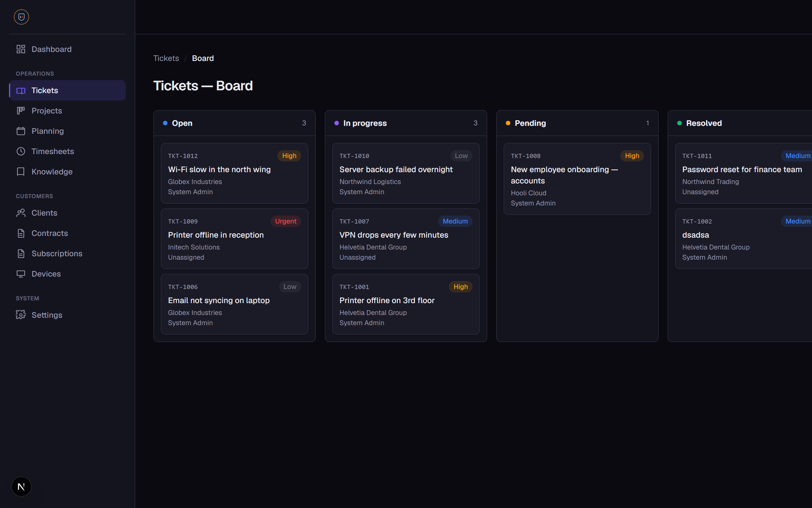812x508 pixels.
Task: Click the High badge on TKT-1008
Action: (x=632, y=156)
